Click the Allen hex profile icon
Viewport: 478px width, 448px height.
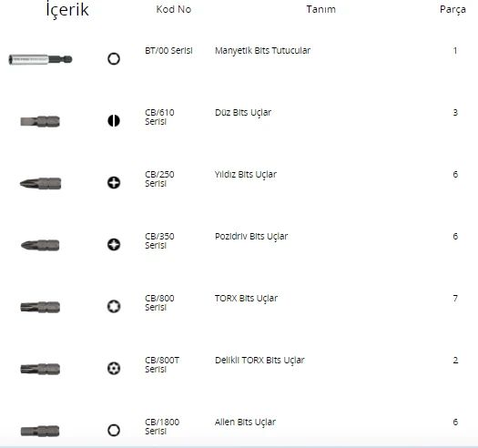[x=114, y=430]
